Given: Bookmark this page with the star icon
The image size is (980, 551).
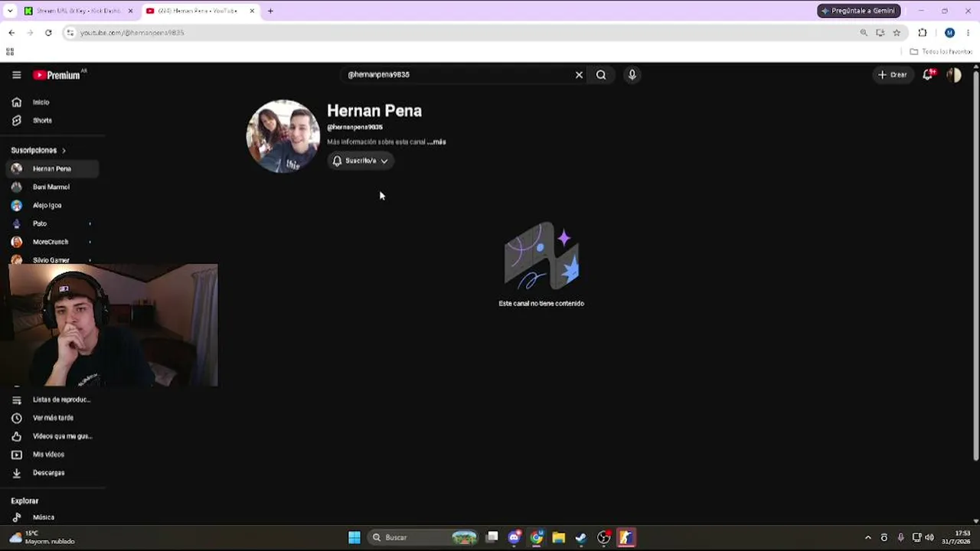Looking at the screenshot, I should coord(897,33).
